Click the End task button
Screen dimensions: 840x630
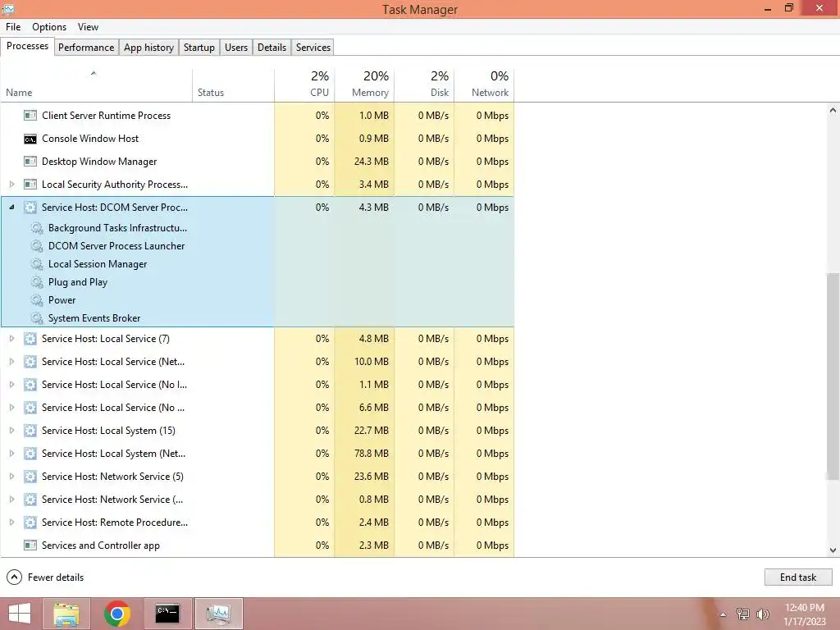[x=798, y=577]
